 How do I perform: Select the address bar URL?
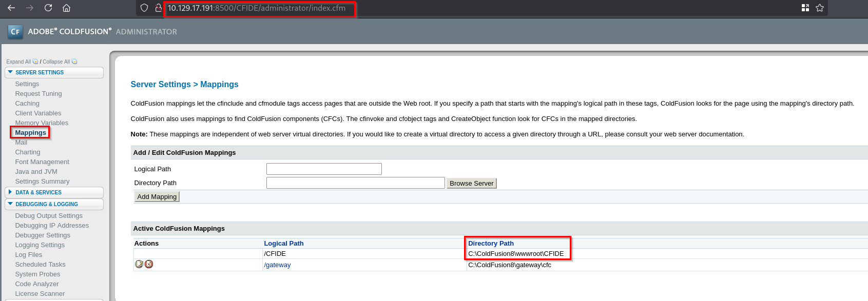pyautogui.click(x=257, y=8)
